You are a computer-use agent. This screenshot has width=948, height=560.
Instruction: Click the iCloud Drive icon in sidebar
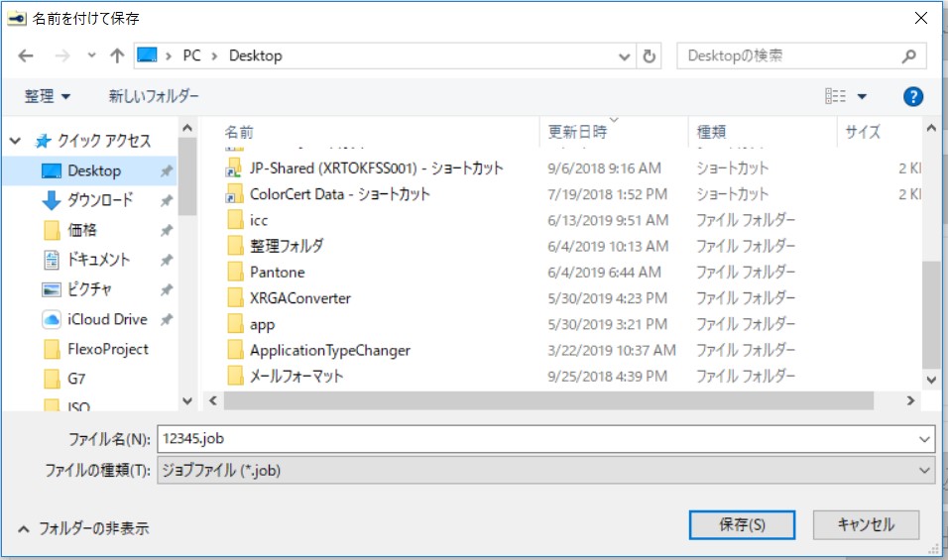pyautogui.click(x=52, y=319)
